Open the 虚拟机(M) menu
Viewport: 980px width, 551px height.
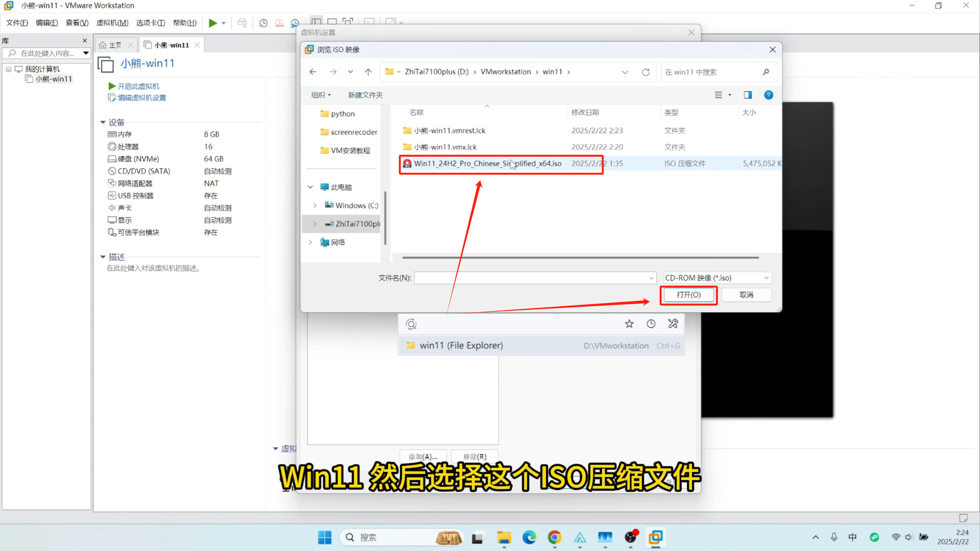click(112, 23)
